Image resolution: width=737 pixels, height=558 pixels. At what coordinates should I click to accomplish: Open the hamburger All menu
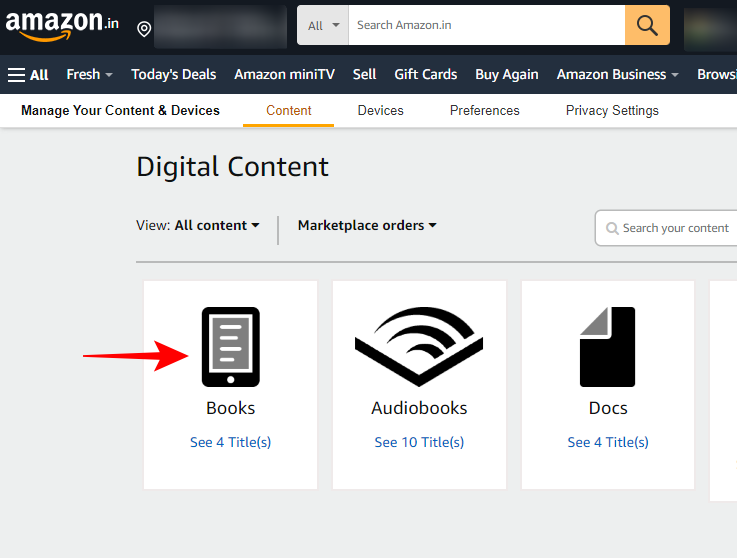tap(28, 74)
